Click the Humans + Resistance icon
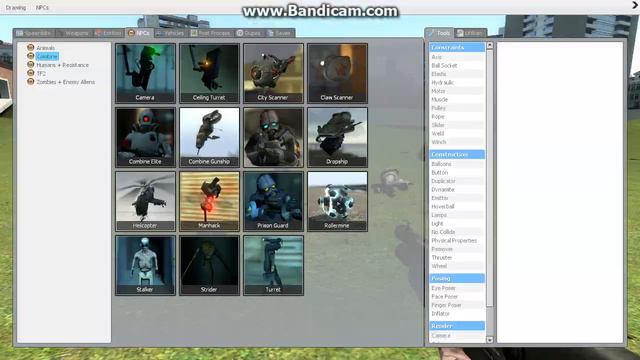 31,64
